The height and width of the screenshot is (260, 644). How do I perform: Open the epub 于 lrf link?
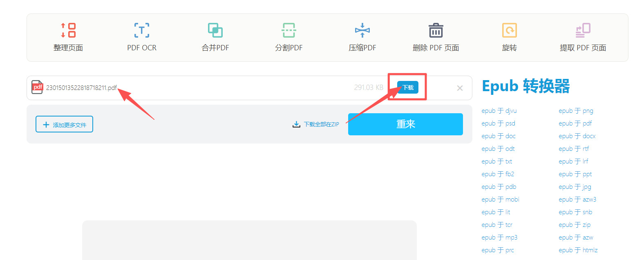[x=573, y=161]
